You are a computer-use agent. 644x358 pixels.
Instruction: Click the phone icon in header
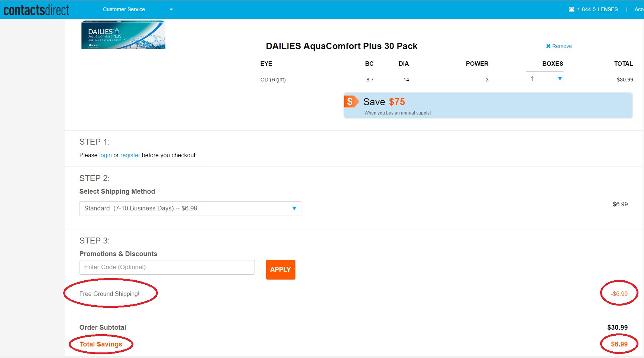pos(572,9)
